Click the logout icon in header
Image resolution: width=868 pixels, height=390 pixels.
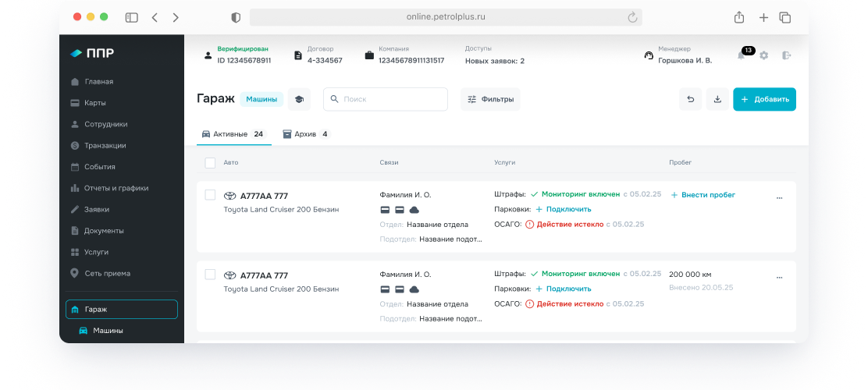coord(786,55)
